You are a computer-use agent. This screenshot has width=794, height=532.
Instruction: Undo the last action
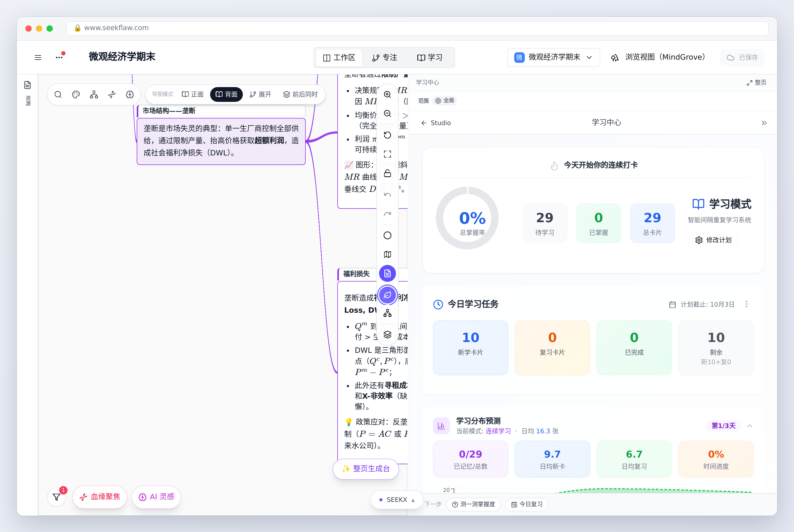tap(387, 195)
